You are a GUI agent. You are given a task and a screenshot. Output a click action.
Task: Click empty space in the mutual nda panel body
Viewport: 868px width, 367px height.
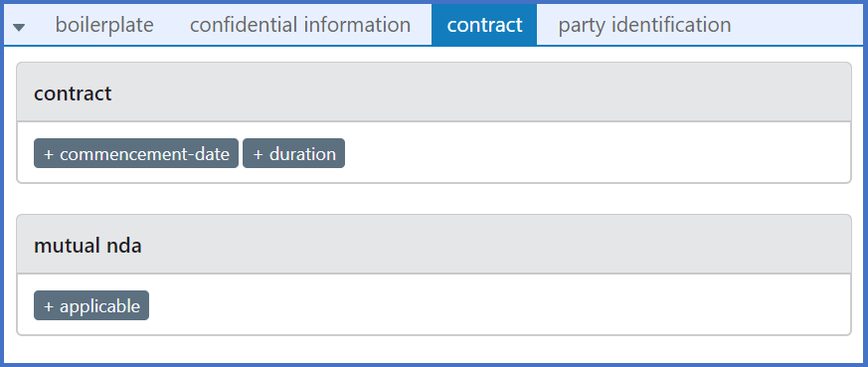[x=498, y=305]
